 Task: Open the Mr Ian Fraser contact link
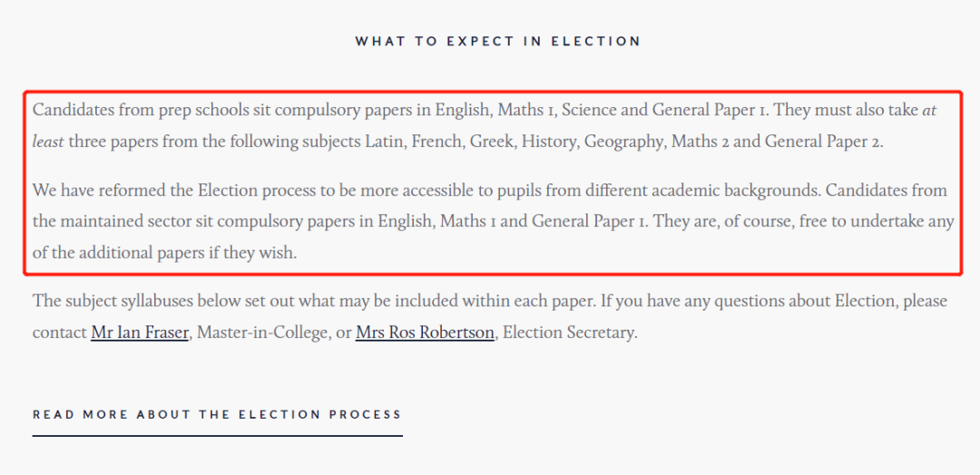[x=140, y=332]
